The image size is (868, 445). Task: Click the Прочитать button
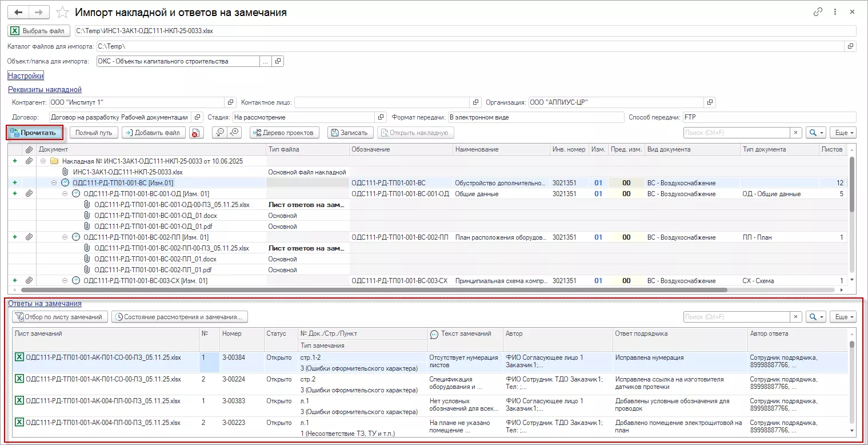pyautogui.click(x=35, y=132)
